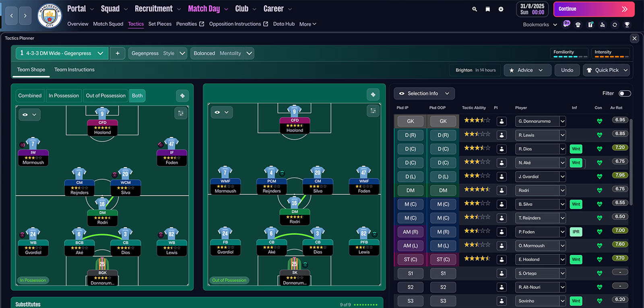644x308 pixels.
Task: Click the circular refresh arrows icon
Action: [x=615, y=25]
